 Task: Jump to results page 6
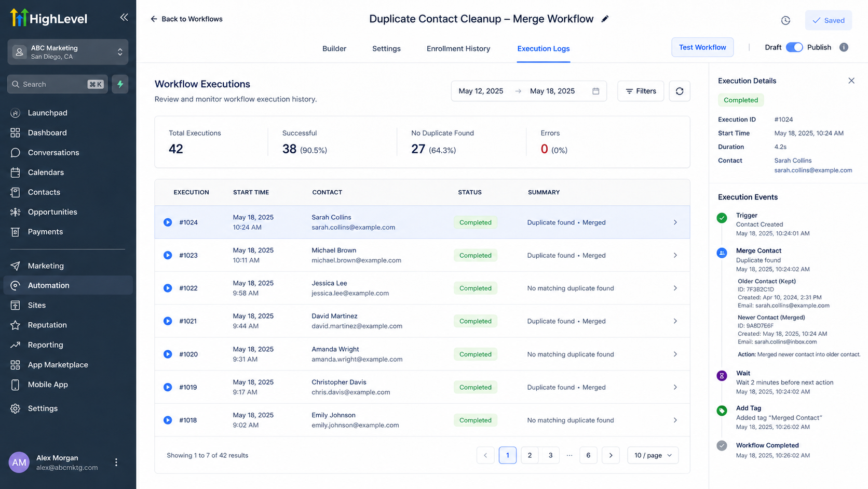click(588, 455)
